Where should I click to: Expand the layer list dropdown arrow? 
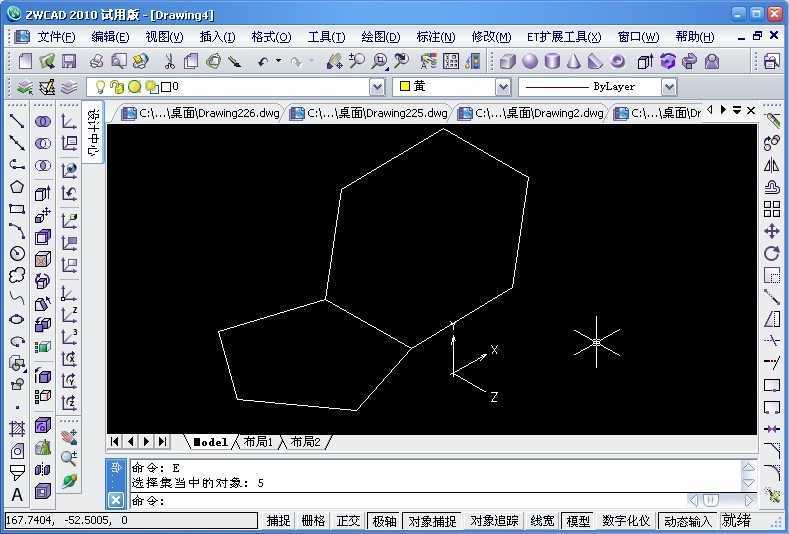[377, 88]
